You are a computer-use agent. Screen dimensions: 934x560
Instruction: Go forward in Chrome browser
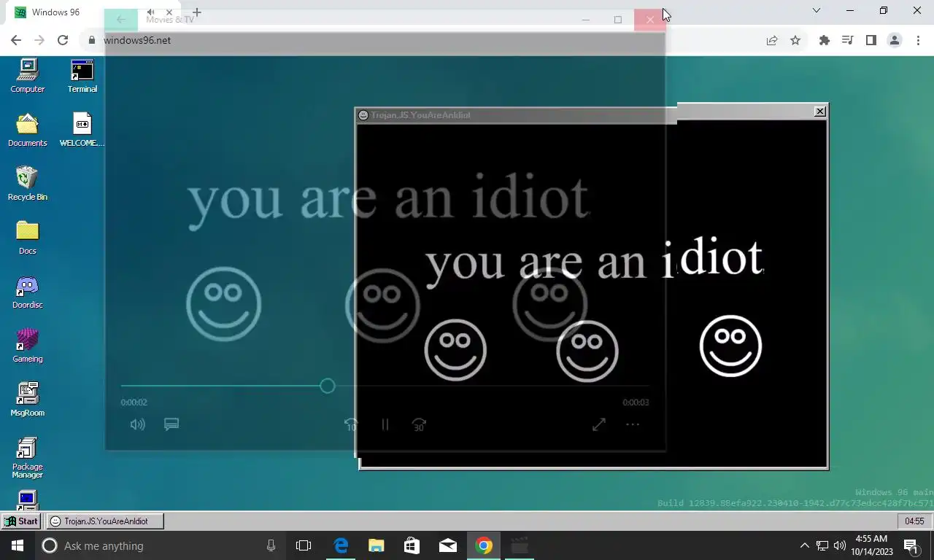click(x=39, y=40)
